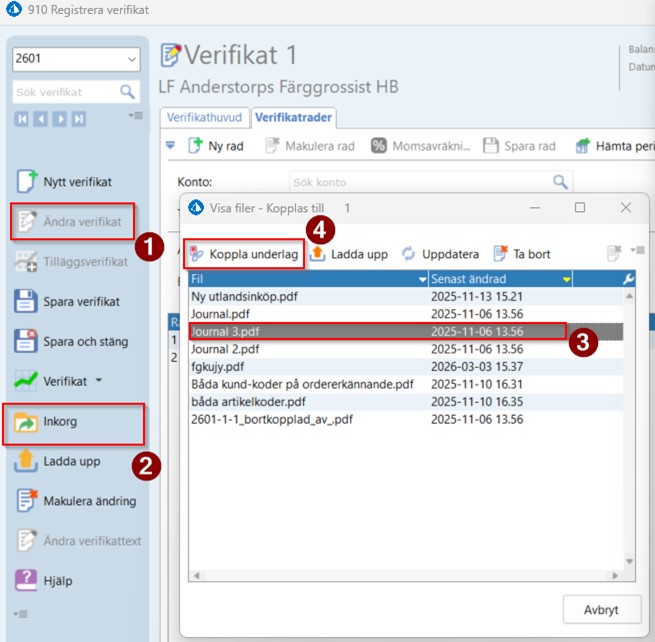This screenshot has height=642, width=655.
Task: Click Ta bort to delete file
Action: [522, 254]
